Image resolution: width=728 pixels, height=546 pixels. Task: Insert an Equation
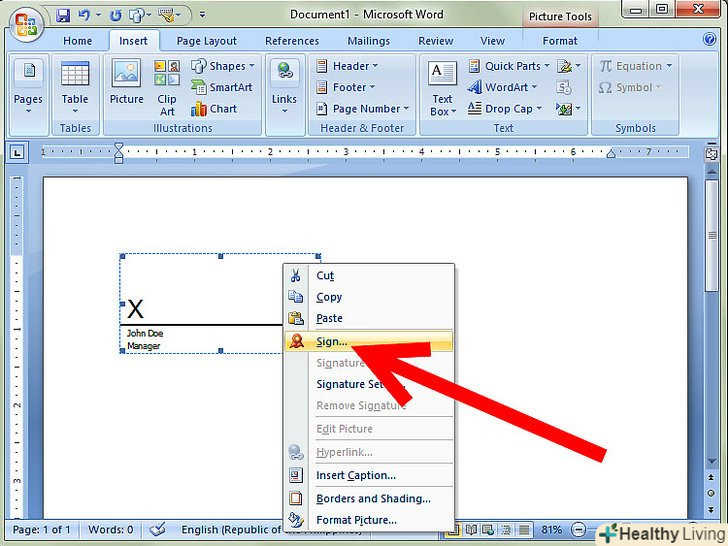635,66
